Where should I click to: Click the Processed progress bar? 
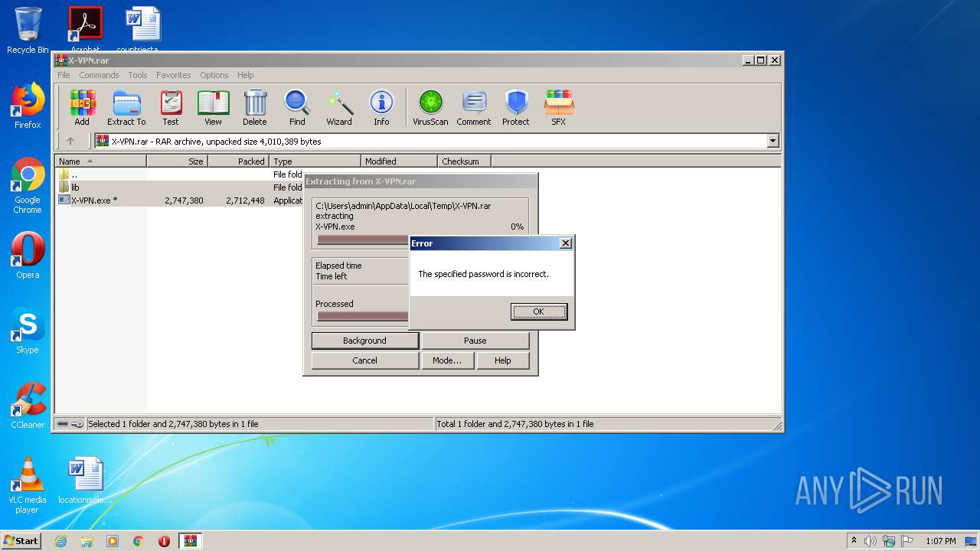[x=362, y=316]
